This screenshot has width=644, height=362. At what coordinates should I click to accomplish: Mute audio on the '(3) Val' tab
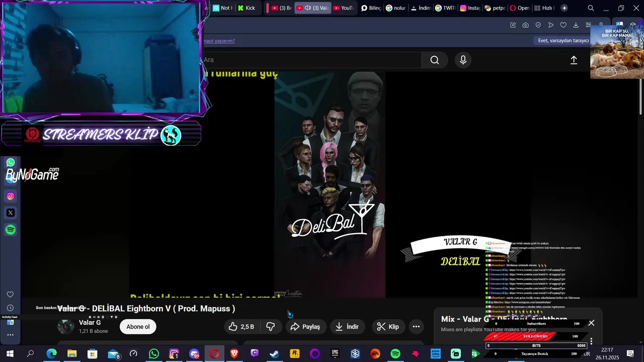point(308,8)
